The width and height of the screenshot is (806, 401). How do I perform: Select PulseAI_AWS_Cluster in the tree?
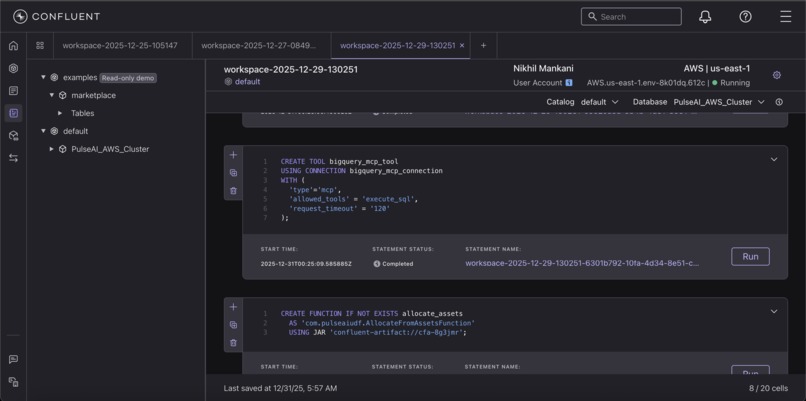(110, 149)
